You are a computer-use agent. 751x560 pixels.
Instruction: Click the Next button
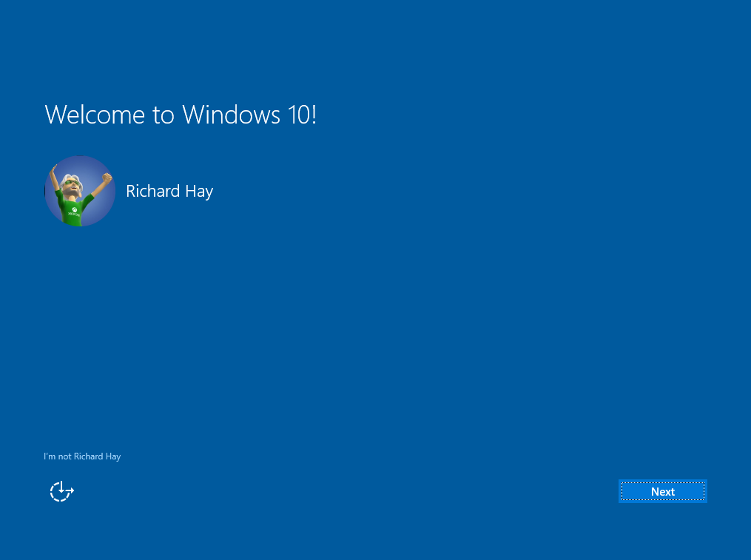click(662, 491)
